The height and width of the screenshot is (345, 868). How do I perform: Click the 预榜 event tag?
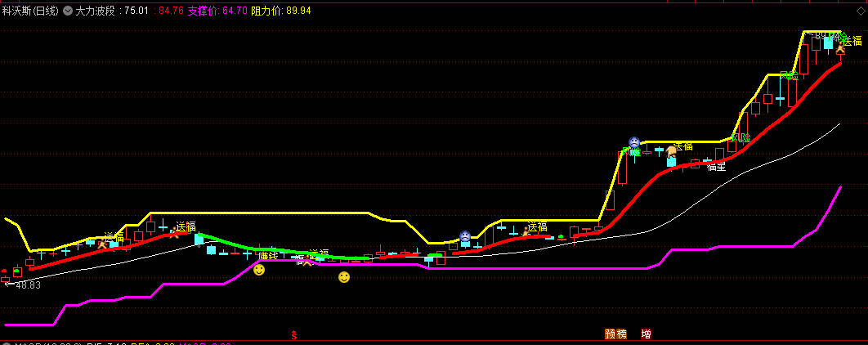pos(615,334)
